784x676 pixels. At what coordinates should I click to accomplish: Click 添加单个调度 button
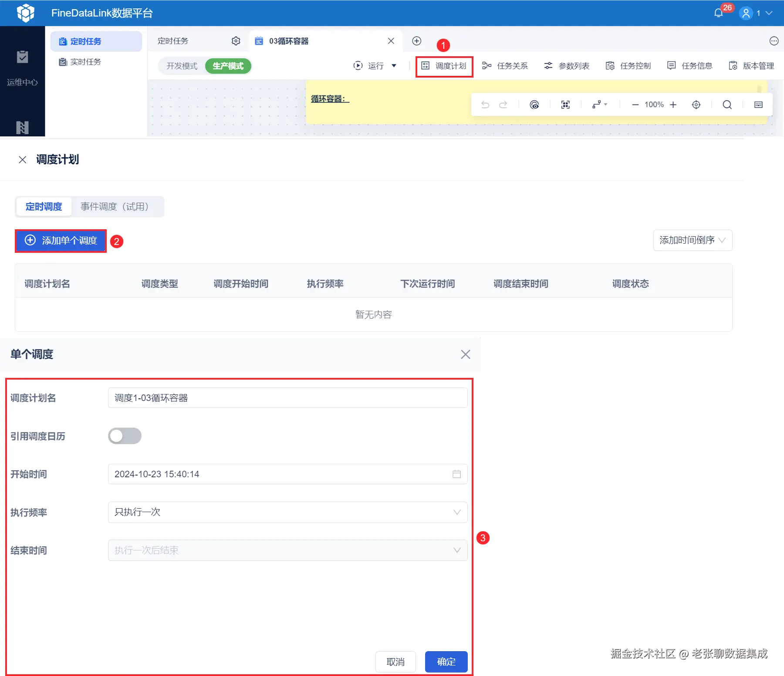tap(61, 241)
